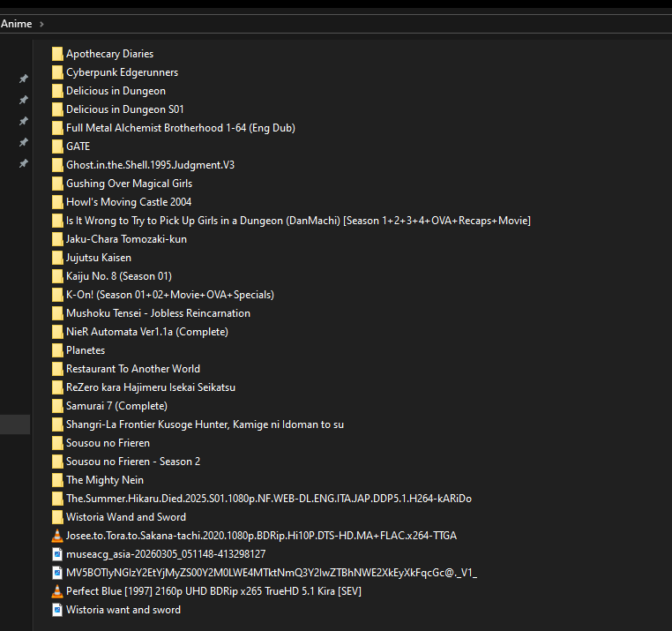Select ReZero kara Hajimeru Isekai Seikatsu
Viewport: 672px width, 631px height.
tap(151, 387)
